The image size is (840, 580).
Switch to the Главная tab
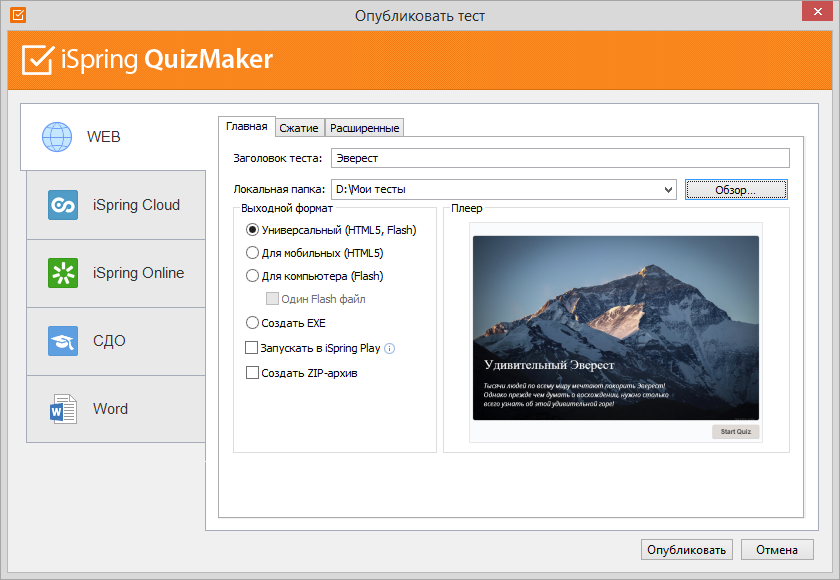point(247,126)
